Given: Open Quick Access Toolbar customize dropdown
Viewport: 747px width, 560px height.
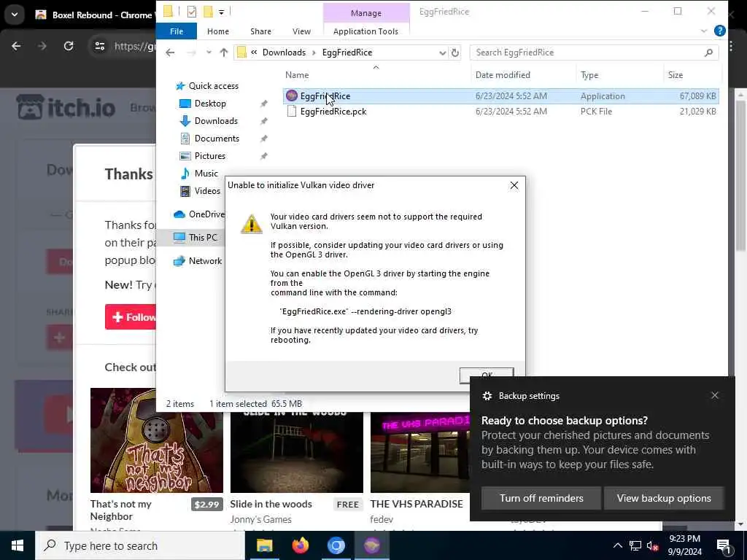Looking at the screenshot, I should point(222,12).
